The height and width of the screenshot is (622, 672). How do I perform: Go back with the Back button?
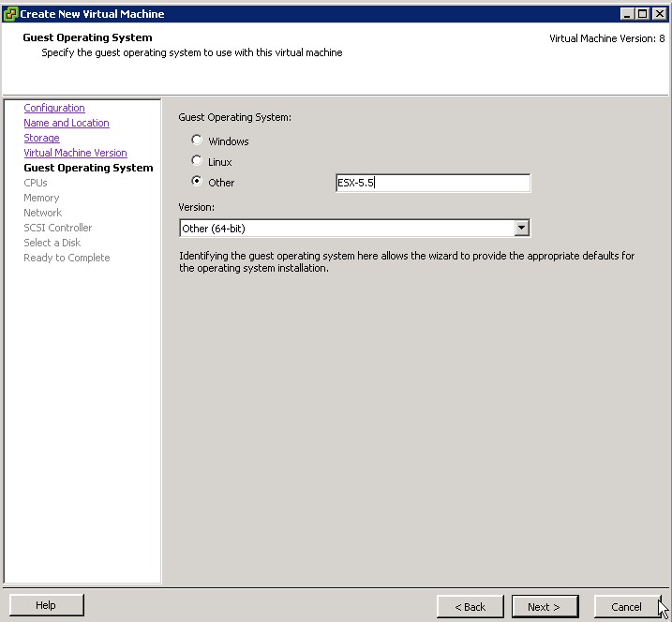click(x=470, y=607)
